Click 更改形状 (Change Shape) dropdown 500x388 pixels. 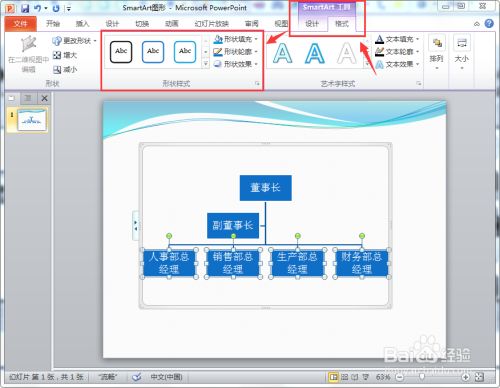click(74, 41)
